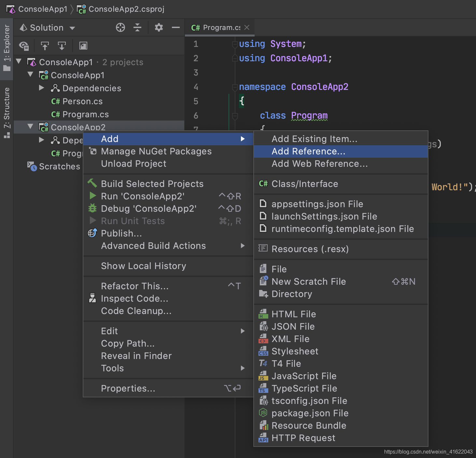Viewport: 476px width, 458px height.
Task: Collapse the ConsoleApp1 project node
Action: click(x=31, y=74)
